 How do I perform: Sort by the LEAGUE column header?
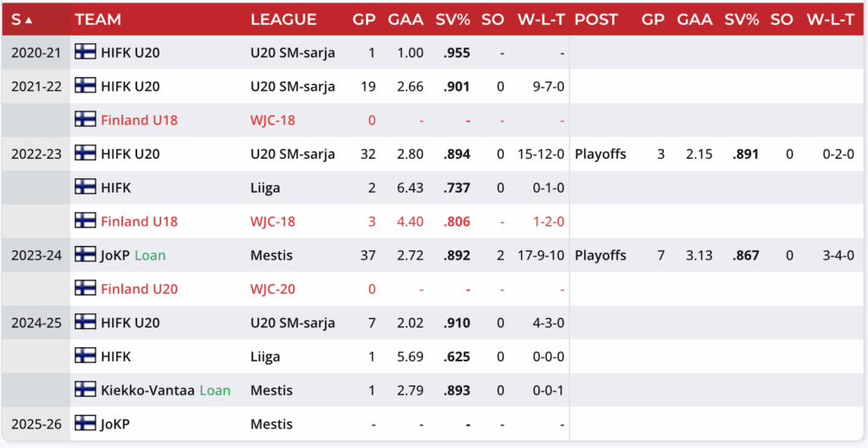click(x=284, y=19)
